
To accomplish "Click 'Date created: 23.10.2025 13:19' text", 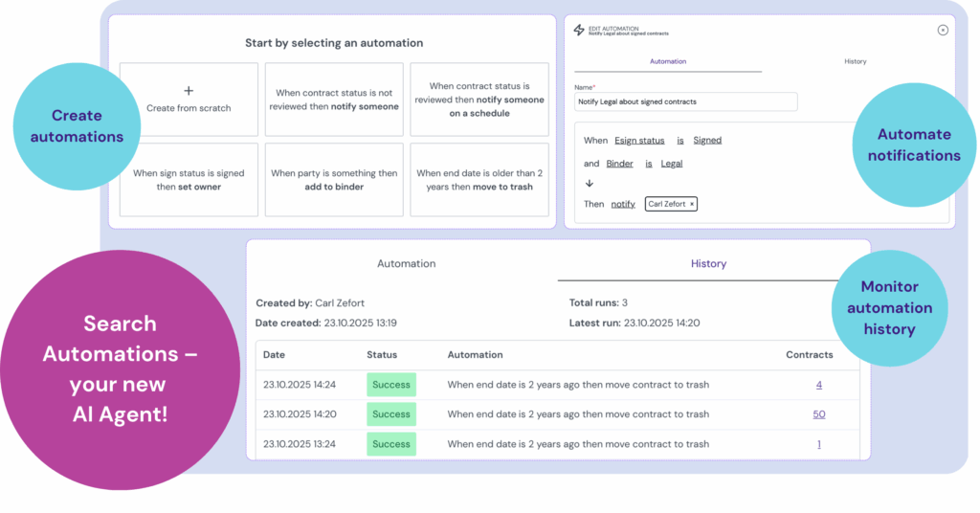I will [326, 323].
